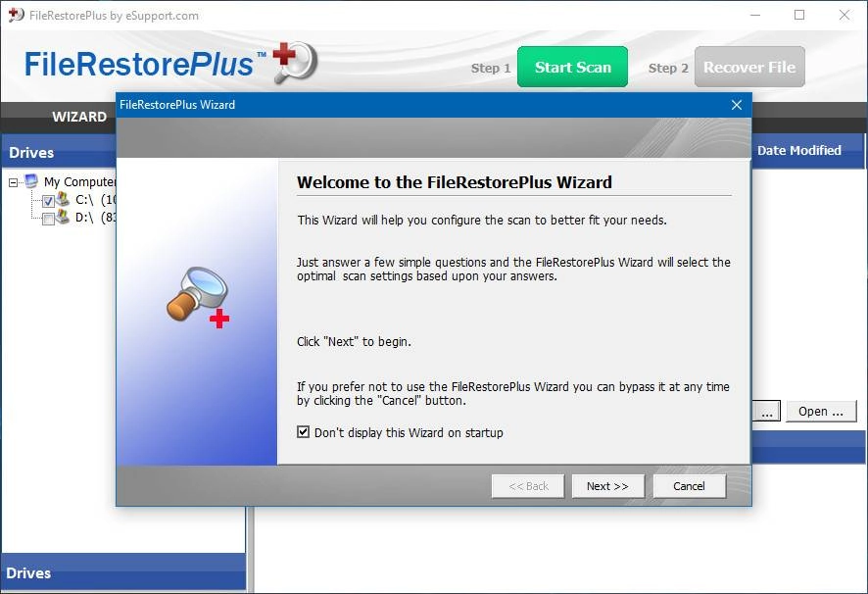
Task: Click the FileRestorePlus logo magnifier icon
Action: click(x=295, y=62)
